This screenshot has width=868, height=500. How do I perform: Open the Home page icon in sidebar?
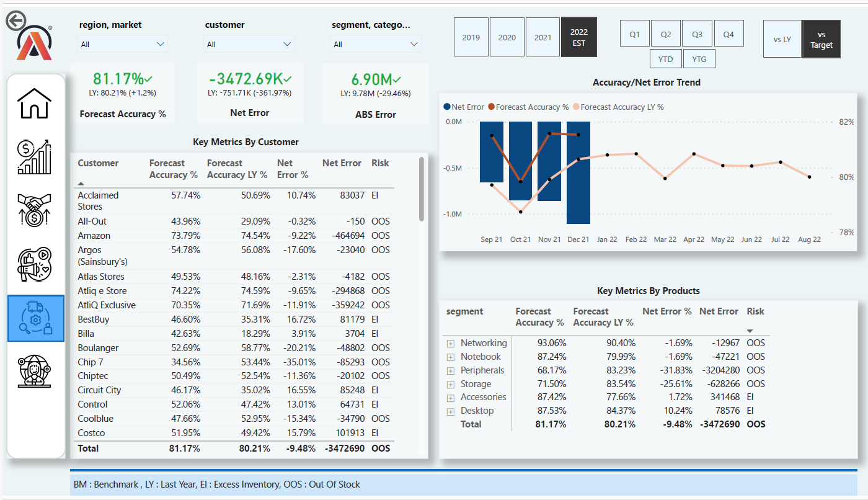pyautogui.click(x=35, y=102)
